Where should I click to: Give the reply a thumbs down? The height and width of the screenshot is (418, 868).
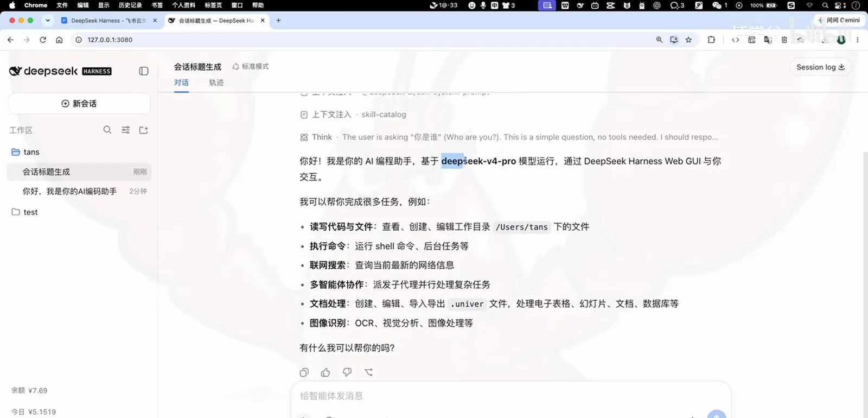(347, 372)
